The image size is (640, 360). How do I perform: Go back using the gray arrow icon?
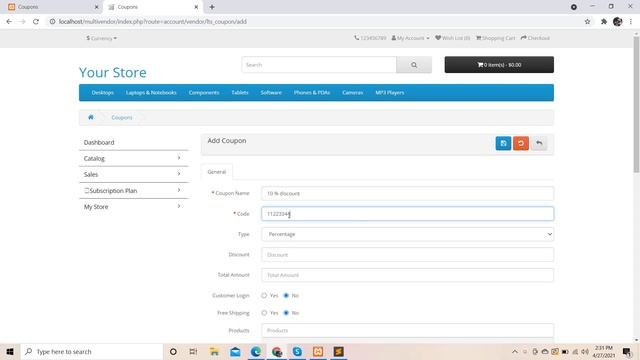point(539,143)
